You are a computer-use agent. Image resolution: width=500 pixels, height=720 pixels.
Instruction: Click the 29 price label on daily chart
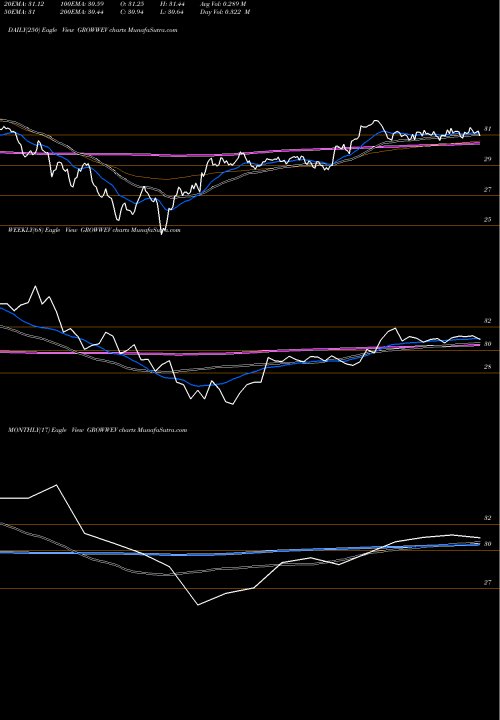[488, 159]
